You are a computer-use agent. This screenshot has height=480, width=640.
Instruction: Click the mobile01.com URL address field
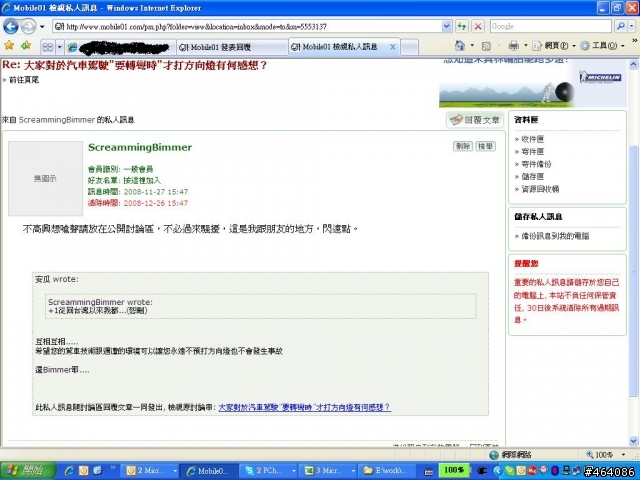(247, 27)
